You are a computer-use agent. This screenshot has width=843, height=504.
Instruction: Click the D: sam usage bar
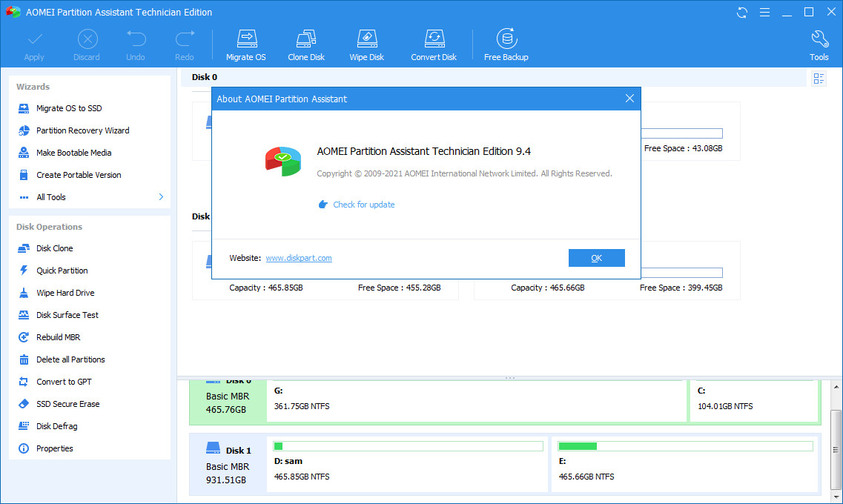click(x=408, y=446)
